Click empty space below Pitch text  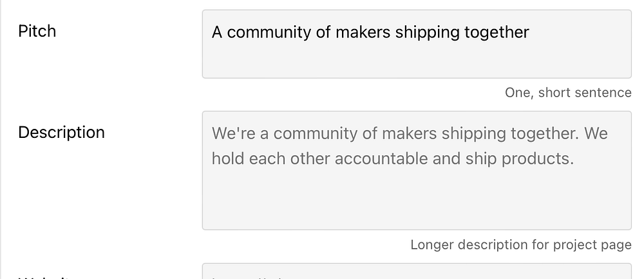pyautogui.click(x=416, y=63)
